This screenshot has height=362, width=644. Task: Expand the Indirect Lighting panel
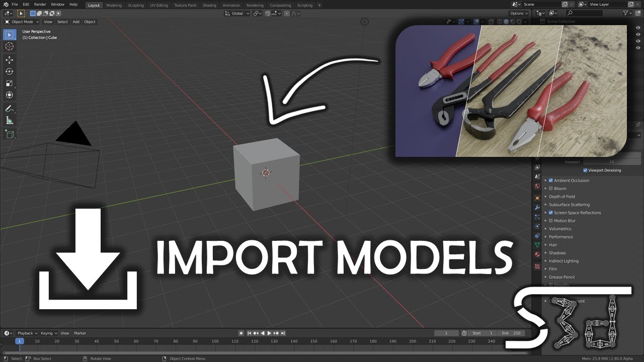[563, 261]
